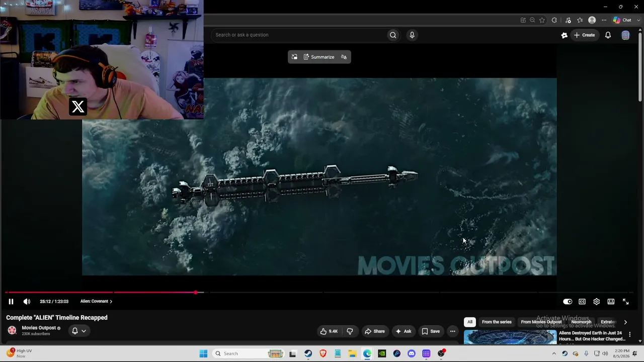Open YouTube notifications bell
The width and height of the screenshot is (644, 362).
coord(608,35)
